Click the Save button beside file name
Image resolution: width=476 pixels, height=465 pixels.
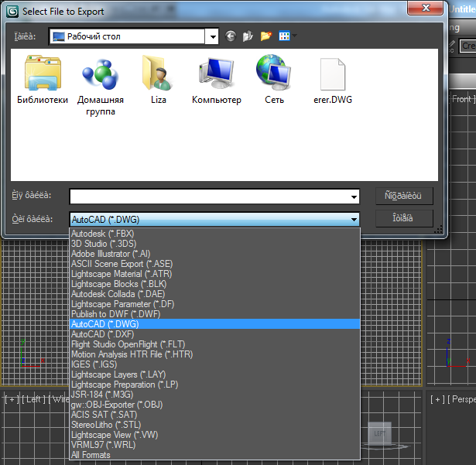pos(402,196)
